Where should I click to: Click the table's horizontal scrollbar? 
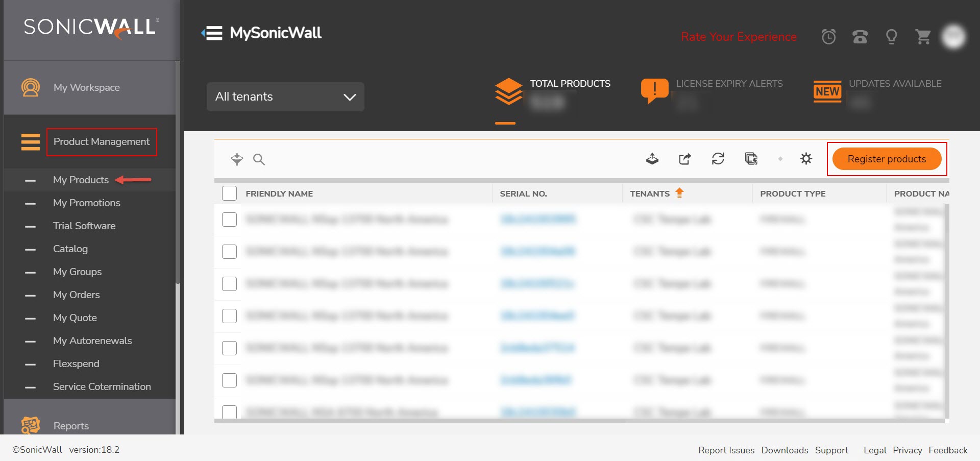pos(419,421)
